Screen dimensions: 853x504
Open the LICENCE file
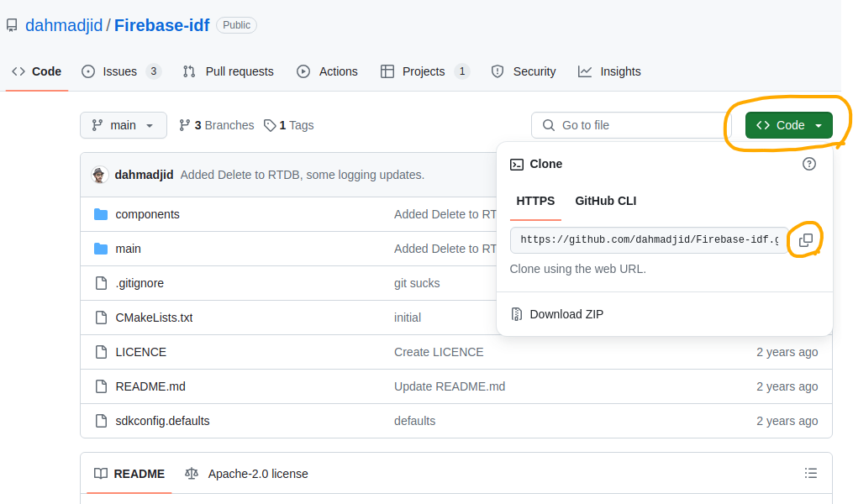pos(141,352)
